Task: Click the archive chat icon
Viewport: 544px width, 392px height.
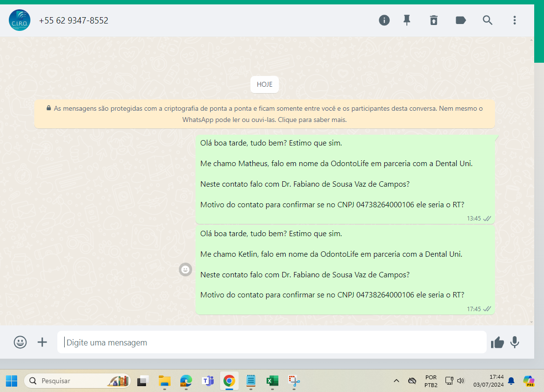Action: click(x=434, y=21)
